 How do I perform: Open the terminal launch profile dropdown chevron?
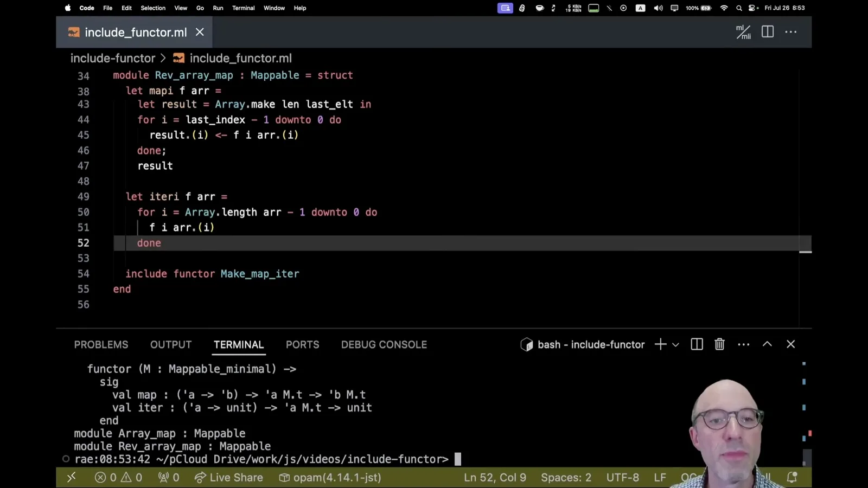pos(675,344)
